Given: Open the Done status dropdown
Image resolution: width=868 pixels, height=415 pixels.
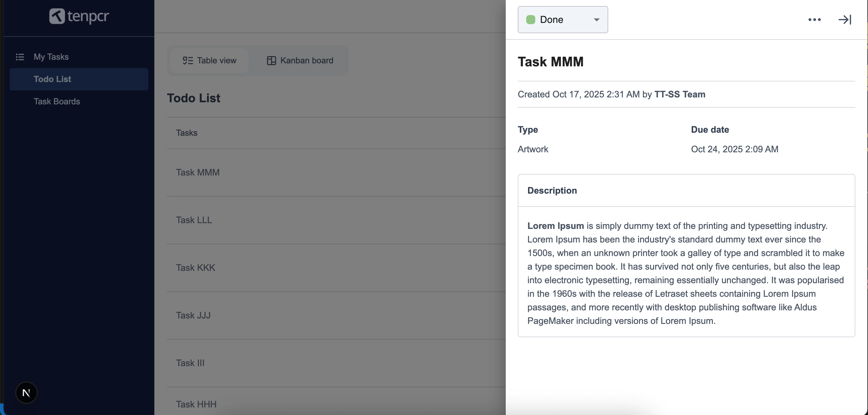Looking at the screenshot, I should [x=562, y=20].
